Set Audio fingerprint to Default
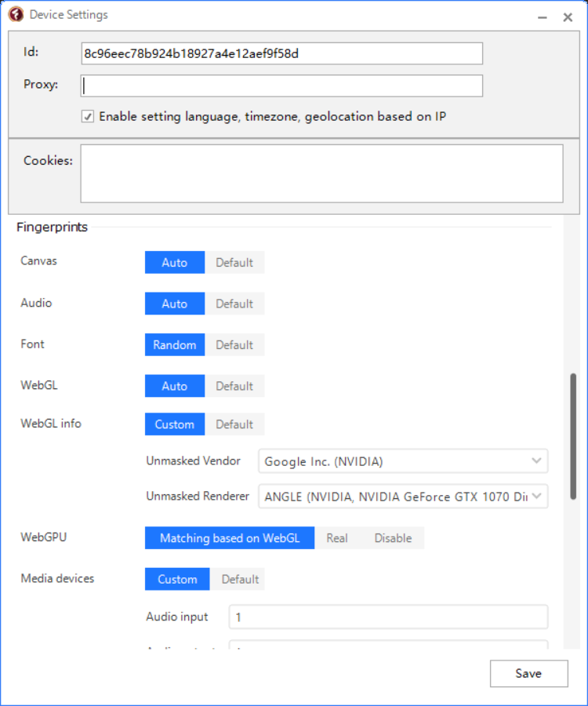The height and width of the screenshot is (706, 588). tap(234, 304)
